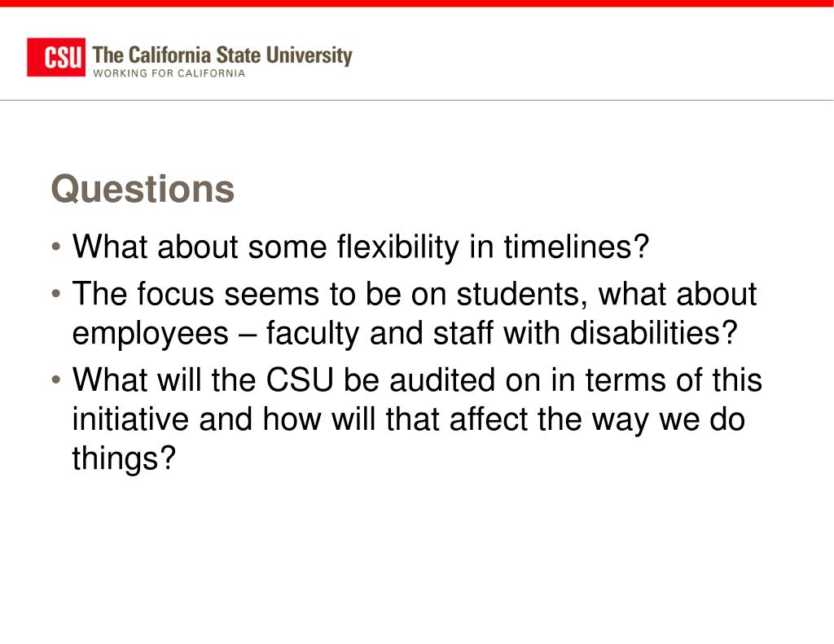Image resolution: width=834 pixels, height=644 pixels.
Task: Click The California State University title text
Action: tap(222, 55)
